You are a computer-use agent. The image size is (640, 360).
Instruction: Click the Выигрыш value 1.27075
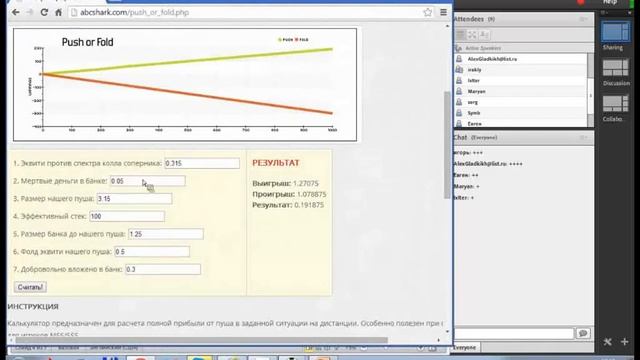point(306,184)
